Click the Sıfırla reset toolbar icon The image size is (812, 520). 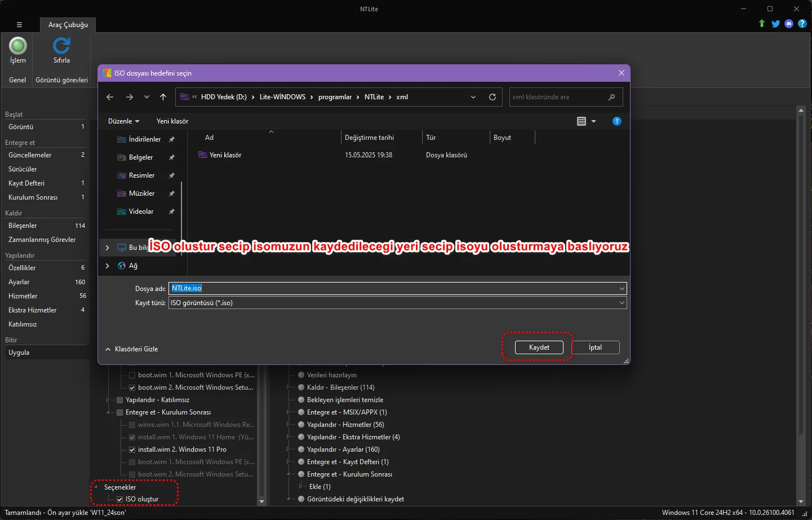pyautogui.click(x=61, y=46)
